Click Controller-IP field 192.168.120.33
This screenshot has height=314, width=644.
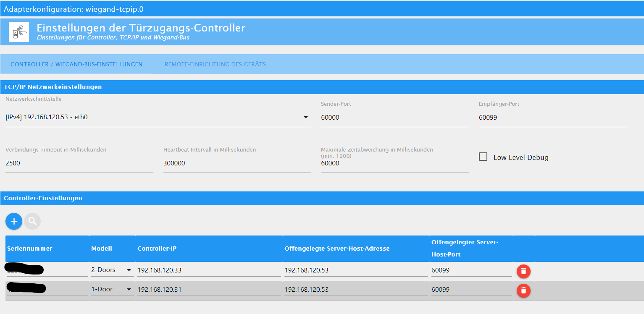209,270
